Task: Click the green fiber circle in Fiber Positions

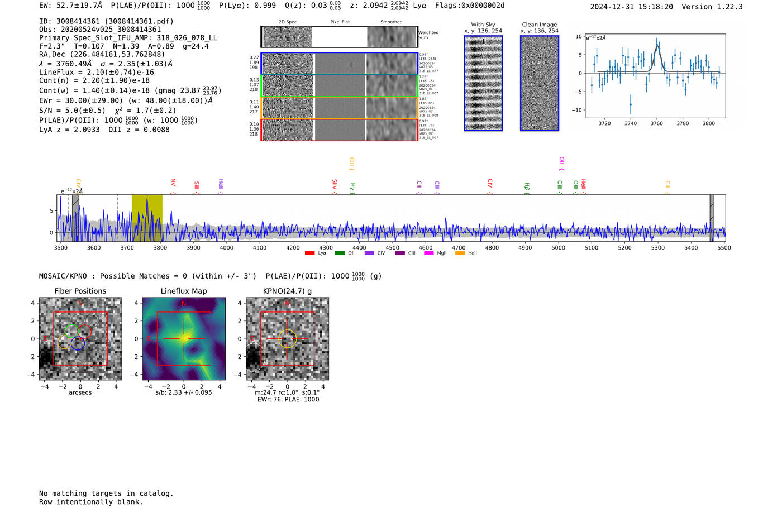Action: (71, 330)
